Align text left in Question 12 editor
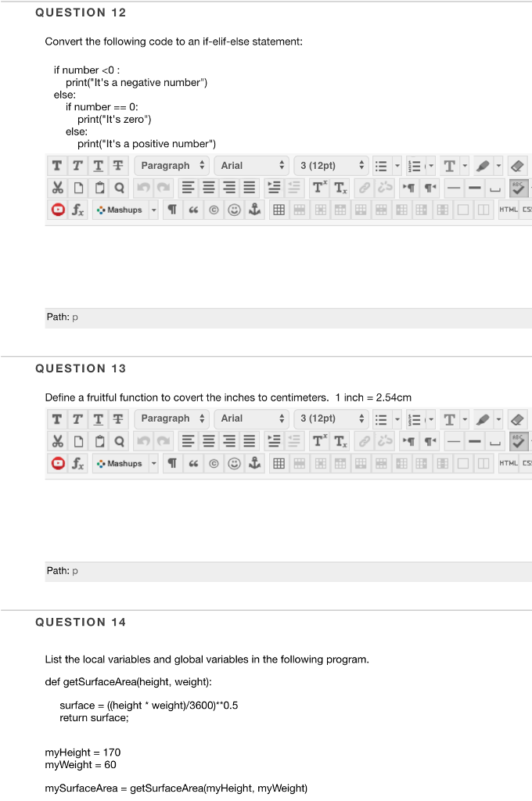This screenshot has height=801, width=532. pyautogui.click(x=188, y=188)
